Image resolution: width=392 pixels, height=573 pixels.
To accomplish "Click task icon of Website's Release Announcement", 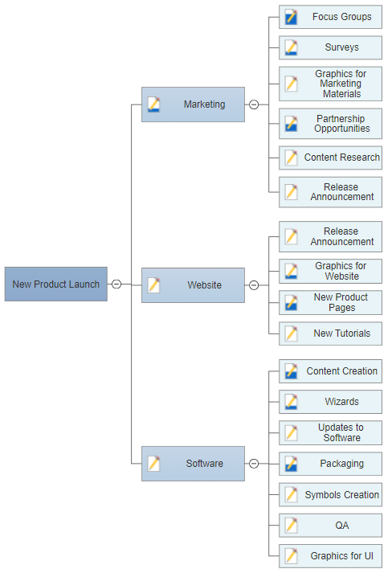I will 291,236.
